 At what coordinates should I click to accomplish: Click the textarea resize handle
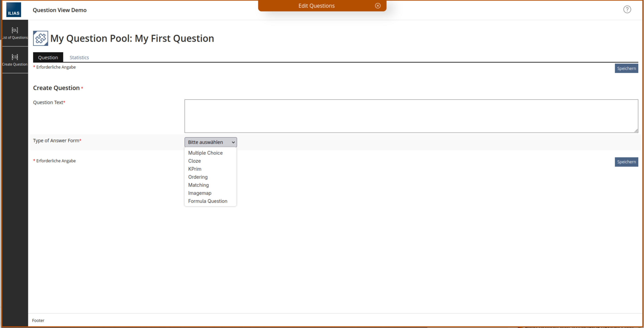[x=636, y=131]
